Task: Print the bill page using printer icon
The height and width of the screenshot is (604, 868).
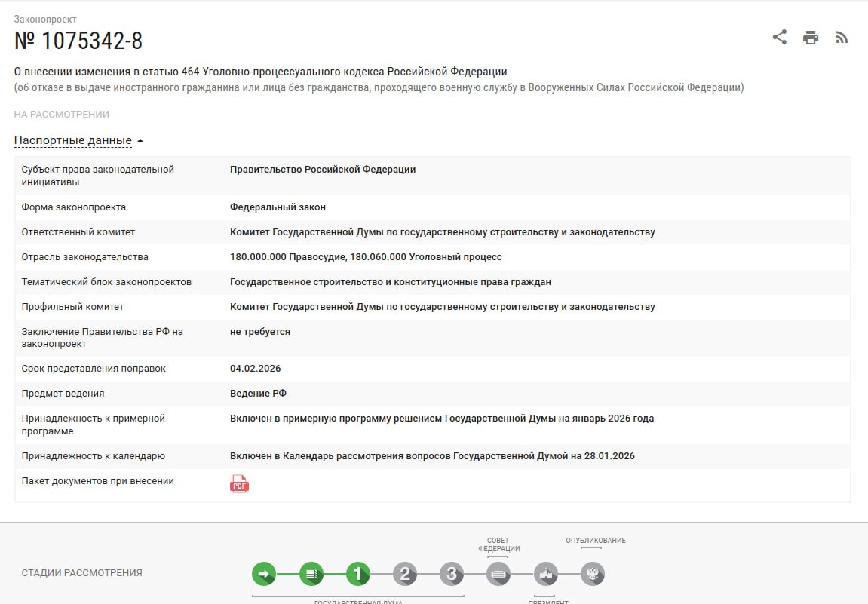Action: 811,38
